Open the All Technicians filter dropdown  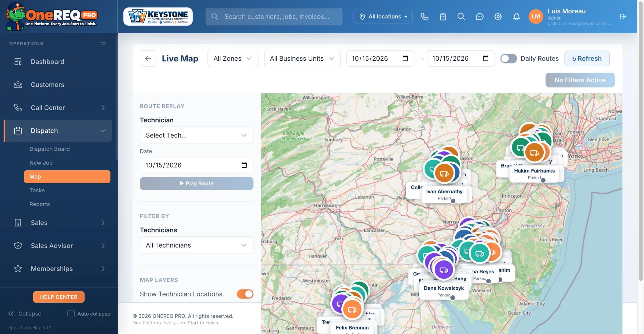(196, 245)
